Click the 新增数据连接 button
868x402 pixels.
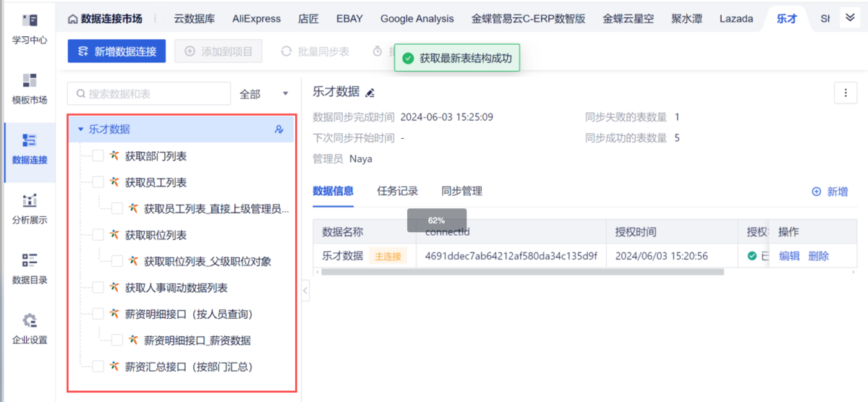click(x=116, y=51)
